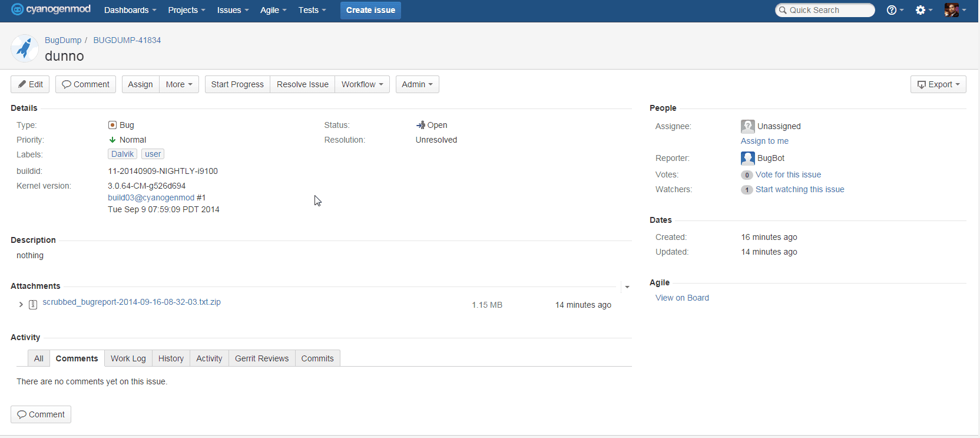Click the buildid value 11-20140909-NIGHTLY-i9100
The height and width of the screenshot is (438, 980).
[x=163, y=171]
